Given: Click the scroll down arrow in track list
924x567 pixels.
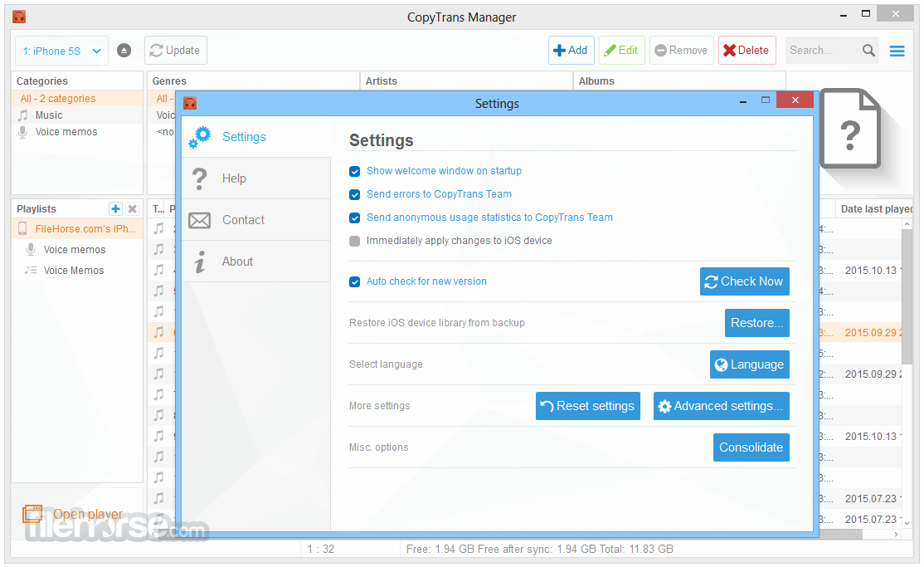Looking at the screenshot, I should 907,523.
